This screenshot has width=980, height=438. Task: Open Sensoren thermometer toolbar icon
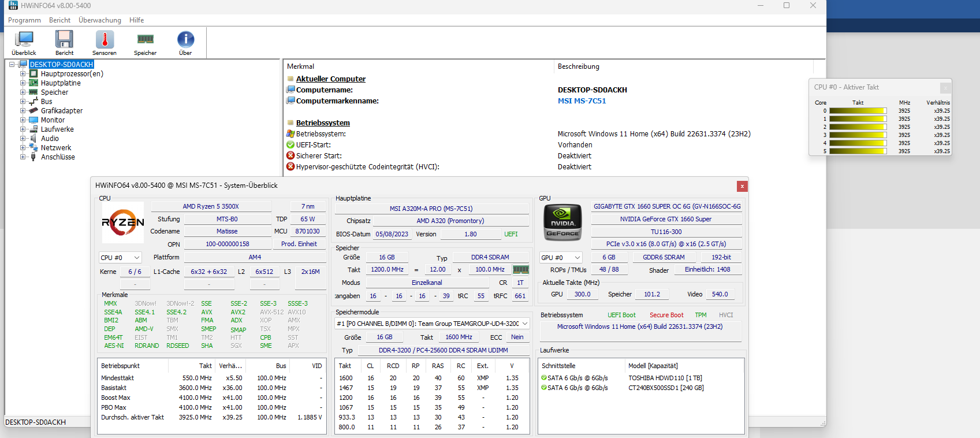(x=105, y=39)
